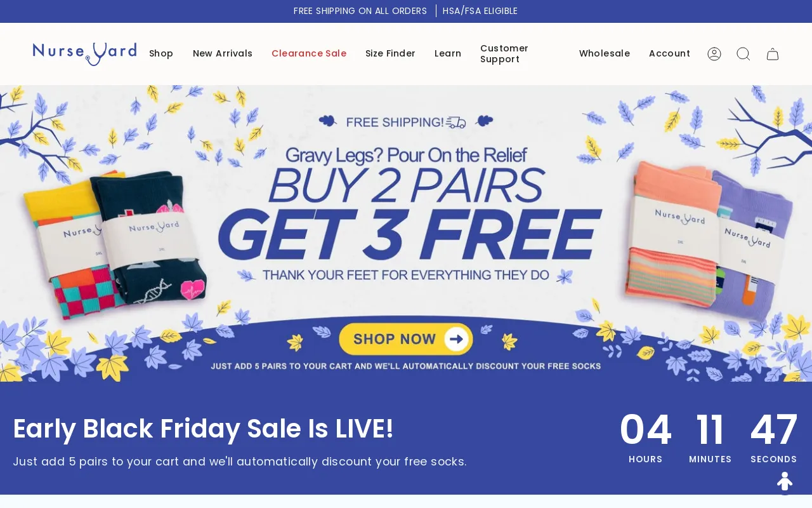Click the Buy 2 Pairs hero banner
This screenshot has width=812, height=508.
coord(406,234)
